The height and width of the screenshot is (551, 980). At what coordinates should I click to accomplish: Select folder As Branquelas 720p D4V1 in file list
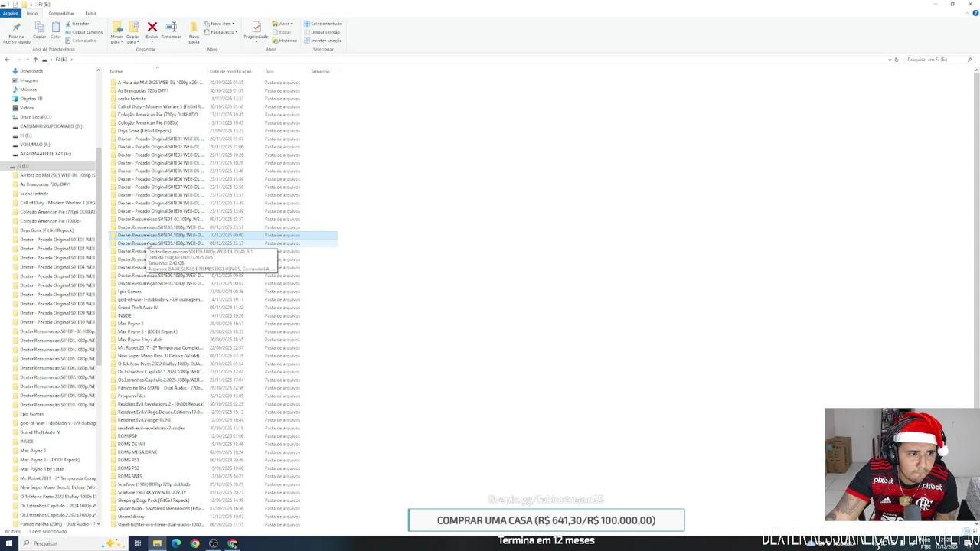[x=142, y=90]
